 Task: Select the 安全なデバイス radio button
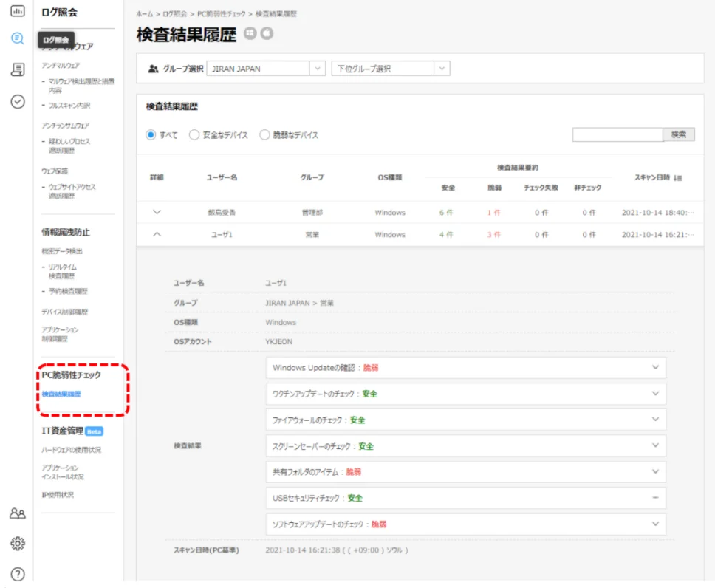(x=194, y=135)
